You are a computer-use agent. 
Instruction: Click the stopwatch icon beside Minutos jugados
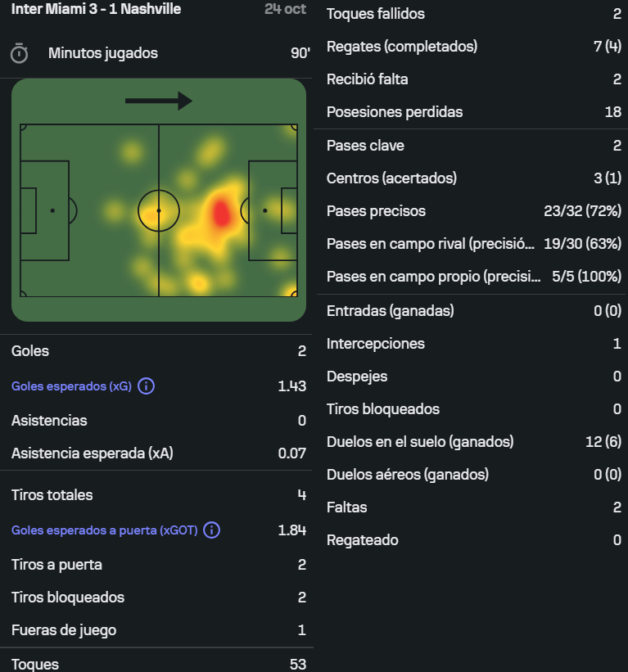[19, 54]
